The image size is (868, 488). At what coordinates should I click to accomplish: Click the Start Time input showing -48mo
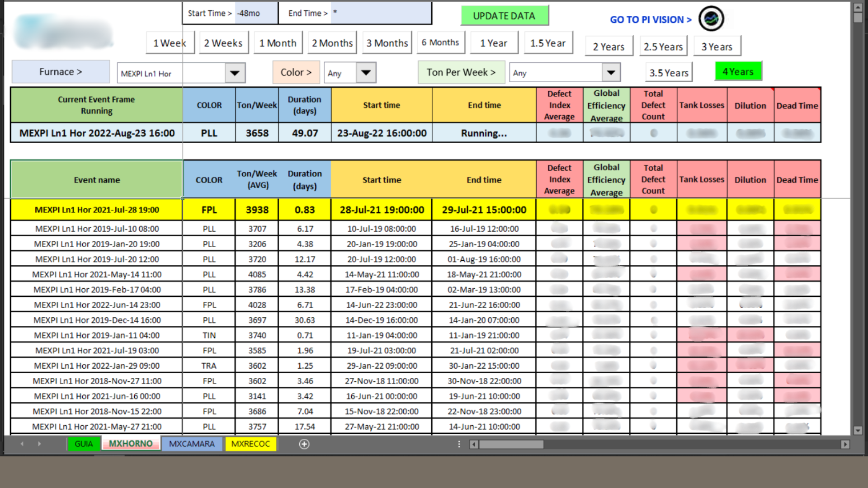click(256, 13)
